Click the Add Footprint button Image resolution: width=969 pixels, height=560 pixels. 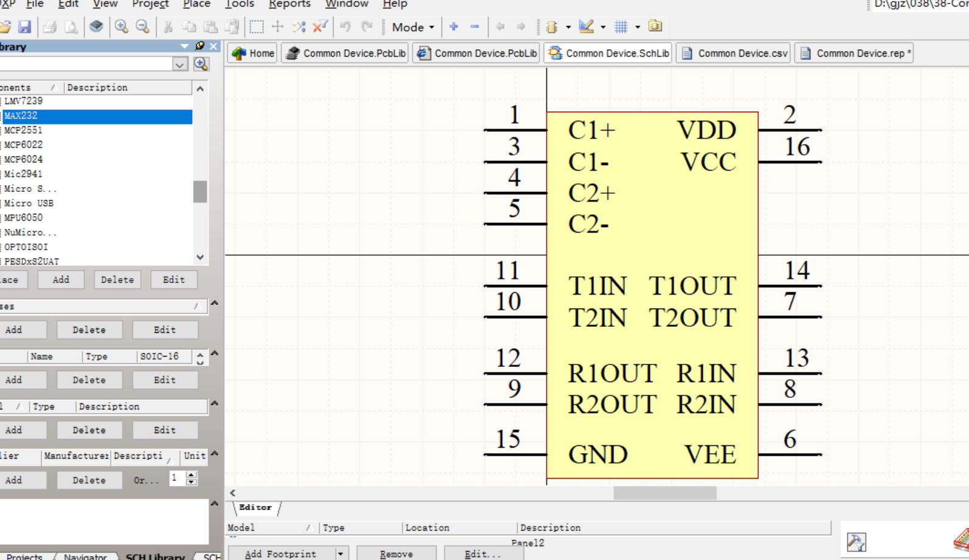tap(281, 554)
